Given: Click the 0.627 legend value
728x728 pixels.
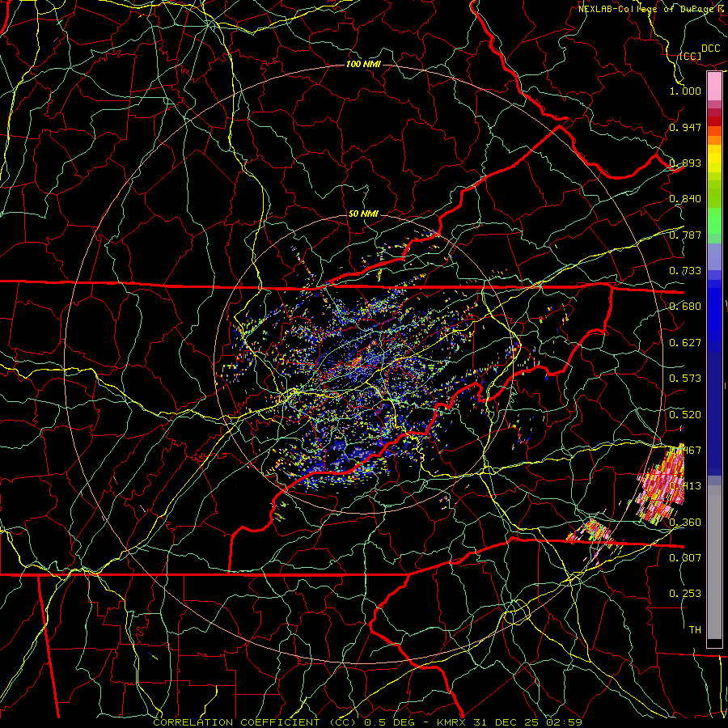Looking at the screenshot, I should click(x=685, y=343).
